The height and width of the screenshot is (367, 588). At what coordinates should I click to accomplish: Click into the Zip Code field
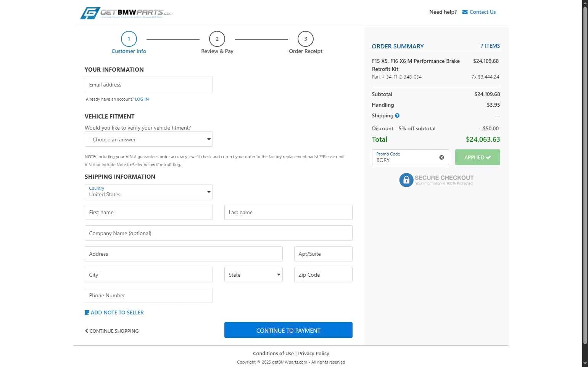pos(323,275)
